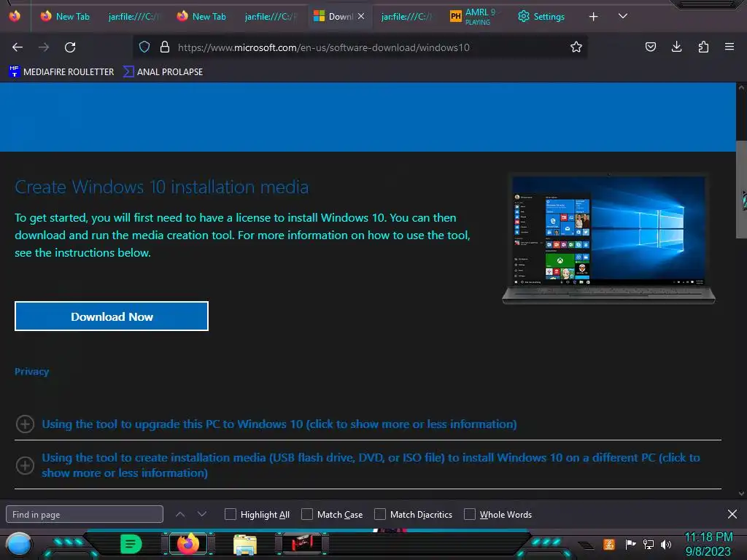747x560 pixels.
Task: Open the second bookmark in the bookmarks toolbar
Action: click(163, 72)
